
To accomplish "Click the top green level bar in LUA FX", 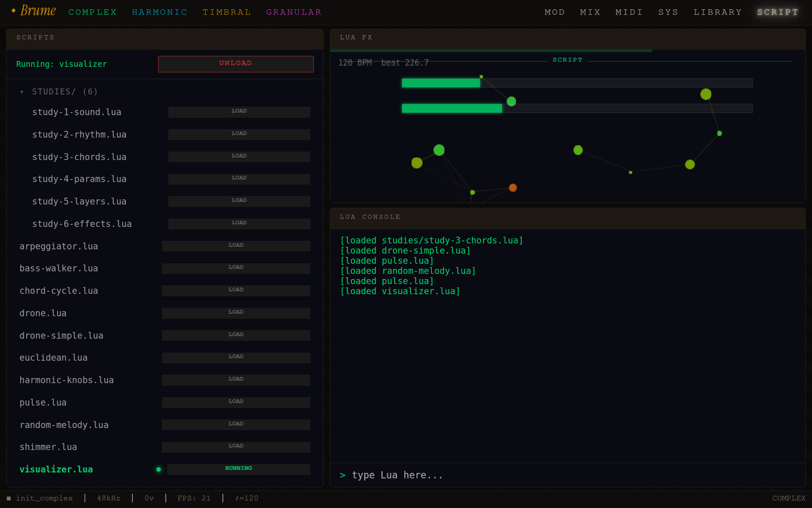I will click(441, 83).
